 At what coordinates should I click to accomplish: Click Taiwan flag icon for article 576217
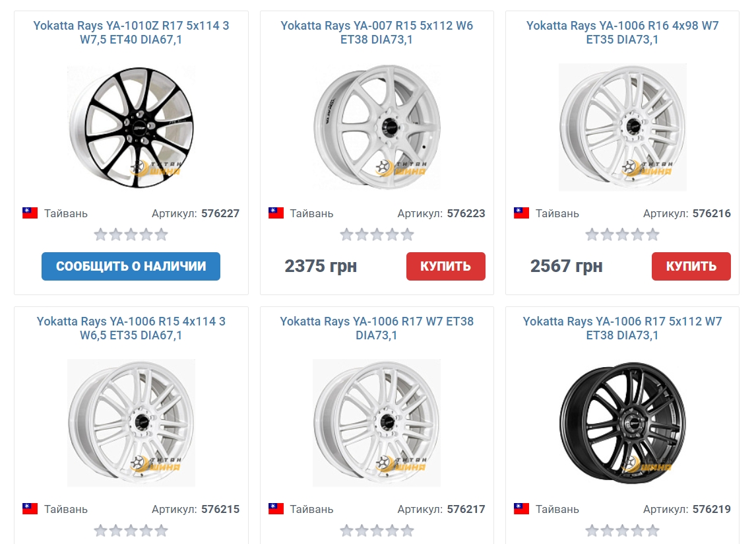tap(276, 509)
